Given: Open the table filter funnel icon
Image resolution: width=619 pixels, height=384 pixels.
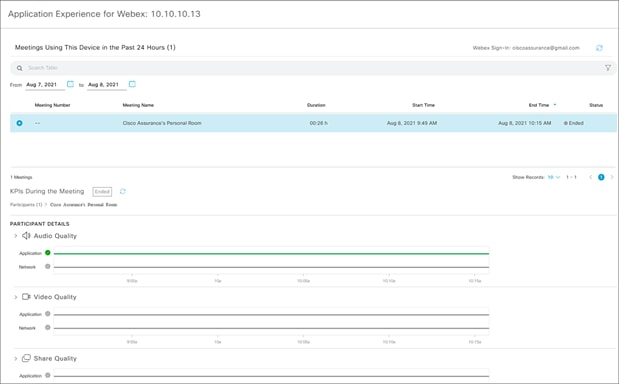Looking at the screenshot, I should tap(608, 68).
